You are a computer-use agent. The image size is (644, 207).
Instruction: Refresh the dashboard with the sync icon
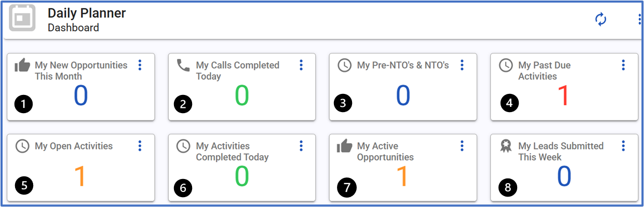pos(601,20)
